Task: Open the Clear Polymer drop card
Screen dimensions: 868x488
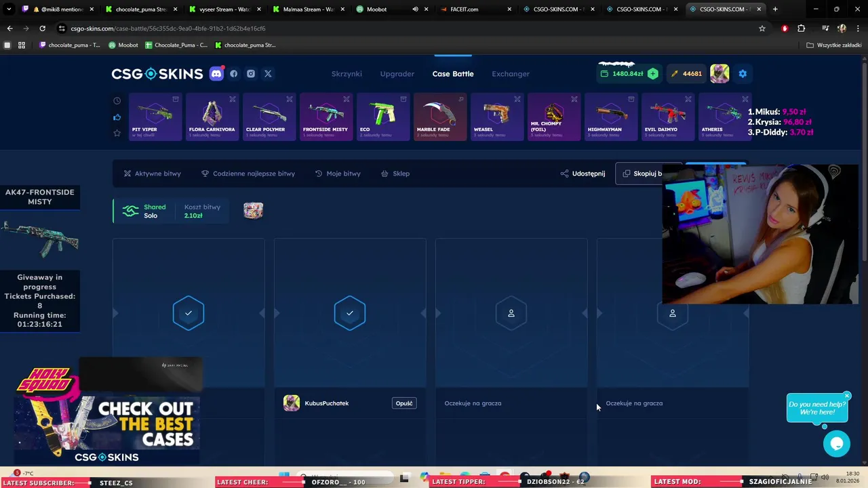Action: 269,117
